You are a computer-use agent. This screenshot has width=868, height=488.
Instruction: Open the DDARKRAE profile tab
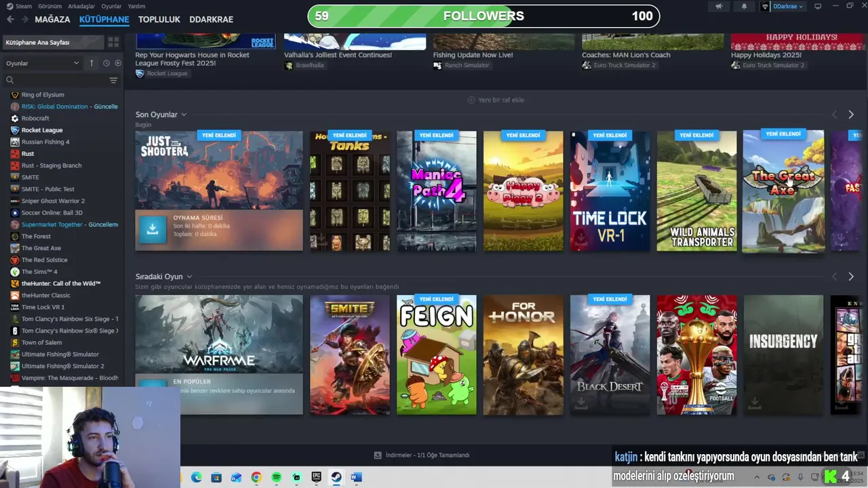tap(211, 19)
